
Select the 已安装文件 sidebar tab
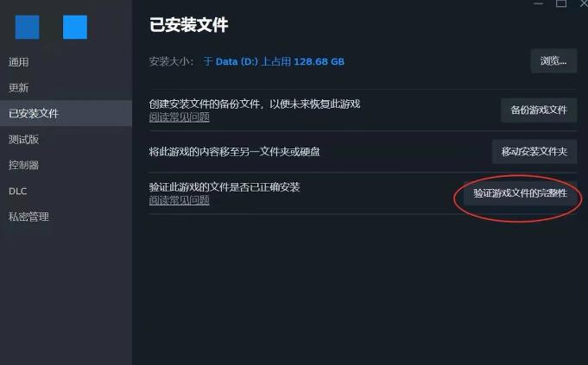click(x=66, y=113)
